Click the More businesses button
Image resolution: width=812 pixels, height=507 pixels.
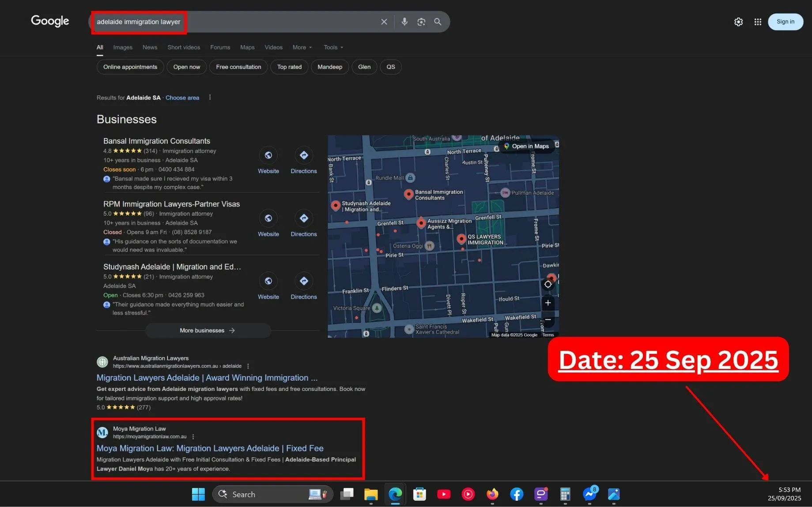pos(208,330)
